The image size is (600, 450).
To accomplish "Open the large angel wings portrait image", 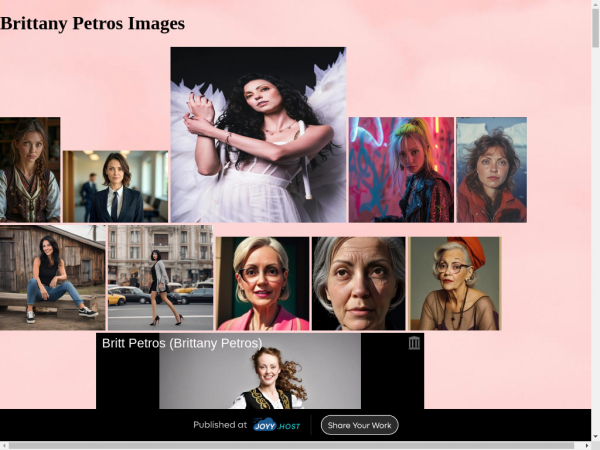I will tap(258, 134).
